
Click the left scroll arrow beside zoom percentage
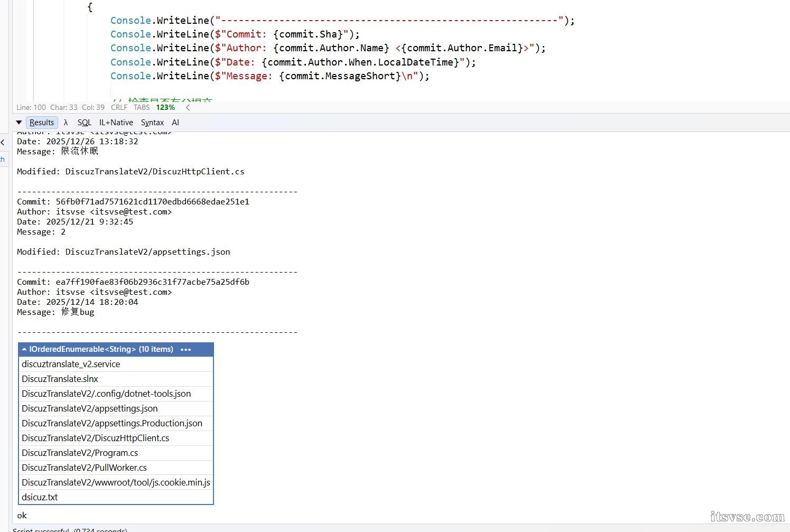[x=188, y=107]
